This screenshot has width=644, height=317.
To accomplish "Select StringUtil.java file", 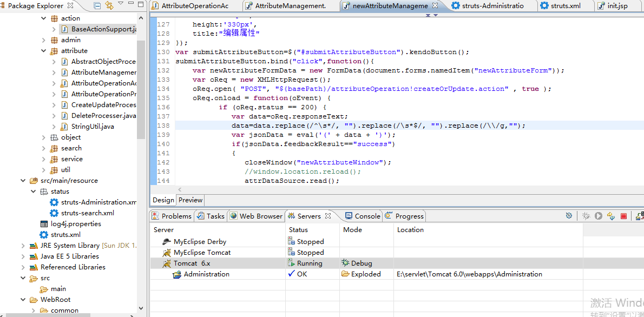I will pos(87,127).
